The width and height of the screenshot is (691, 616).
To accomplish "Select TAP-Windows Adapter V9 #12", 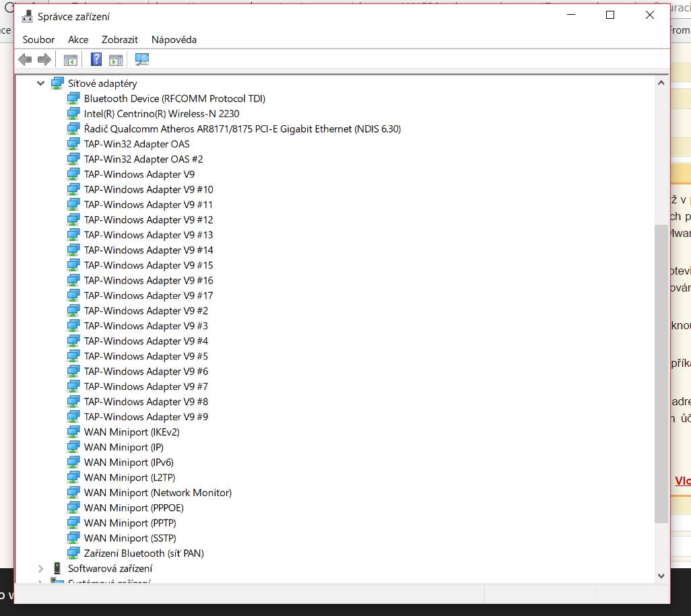I will point(149,220).
